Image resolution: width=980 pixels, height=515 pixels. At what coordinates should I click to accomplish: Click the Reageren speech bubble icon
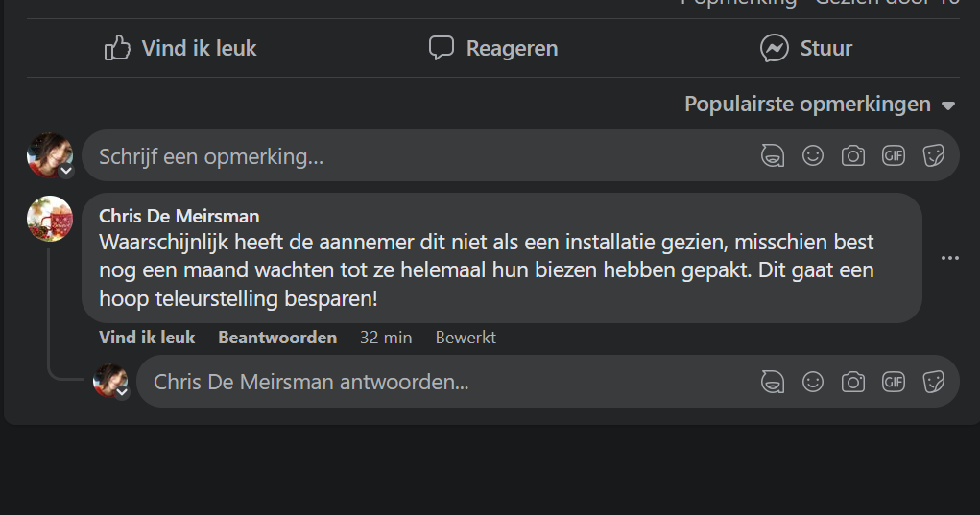tap(441, 48)
